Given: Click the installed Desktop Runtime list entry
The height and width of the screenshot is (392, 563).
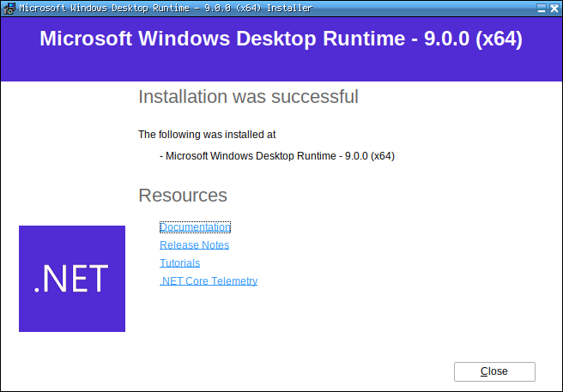Looking at the screenshot, I should [x=277, y=156].
